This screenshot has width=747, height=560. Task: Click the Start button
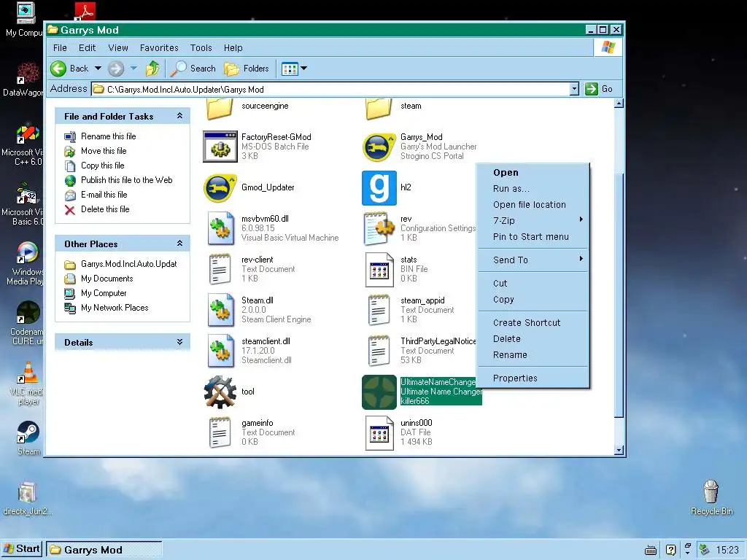[x=22, y=549]
